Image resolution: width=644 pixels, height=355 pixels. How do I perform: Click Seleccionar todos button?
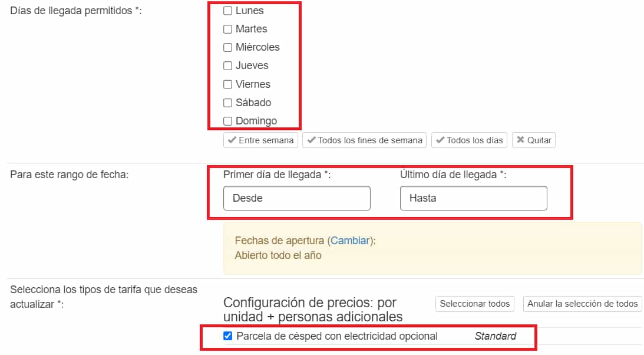[x=475, y=304]
